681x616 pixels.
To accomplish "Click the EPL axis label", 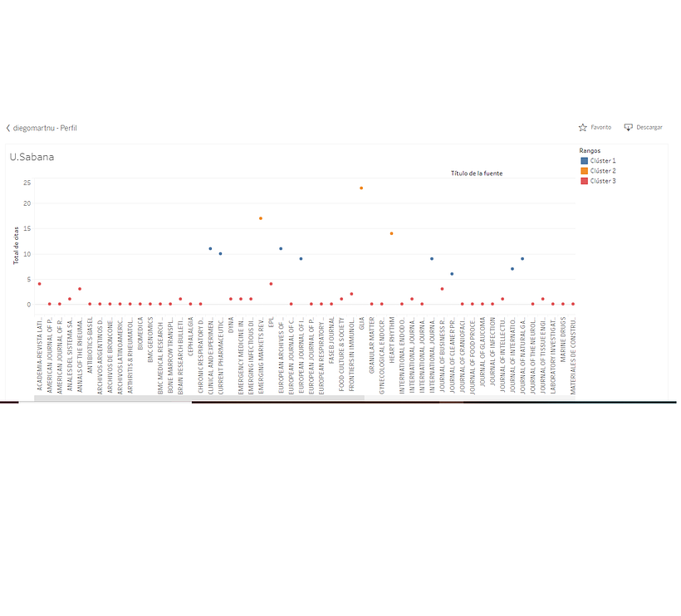I will tap(271, 322).
